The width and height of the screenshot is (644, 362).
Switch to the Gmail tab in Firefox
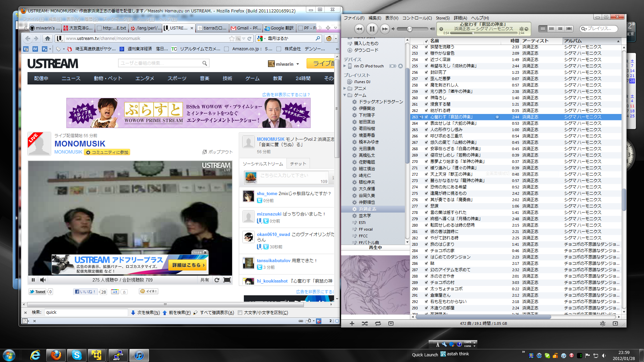tap(246, 28)
